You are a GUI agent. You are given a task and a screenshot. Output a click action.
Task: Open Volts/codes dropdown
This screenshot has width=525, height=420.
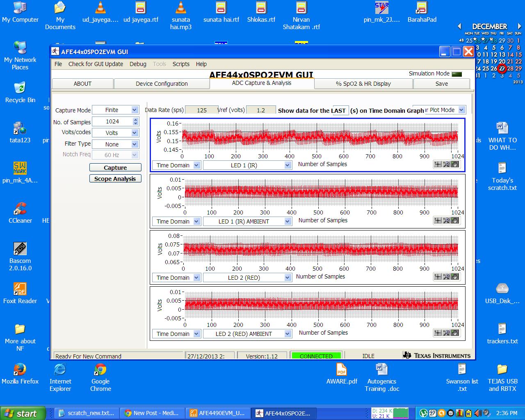coord(115,132)
